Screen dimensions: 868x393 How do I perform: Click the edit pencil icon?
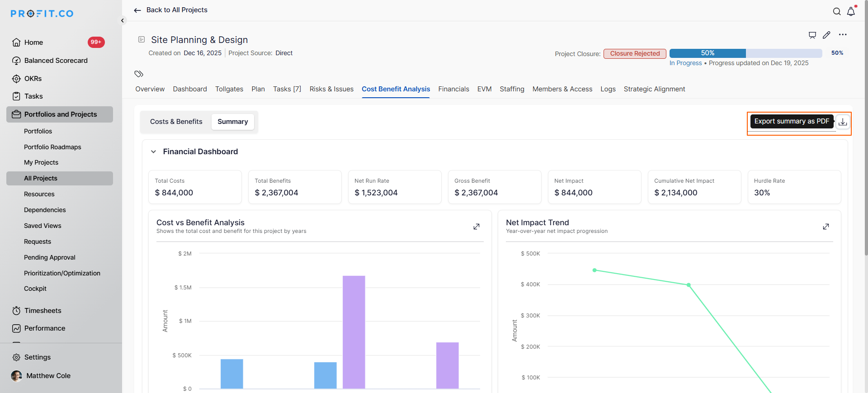(x=826, y=35)
